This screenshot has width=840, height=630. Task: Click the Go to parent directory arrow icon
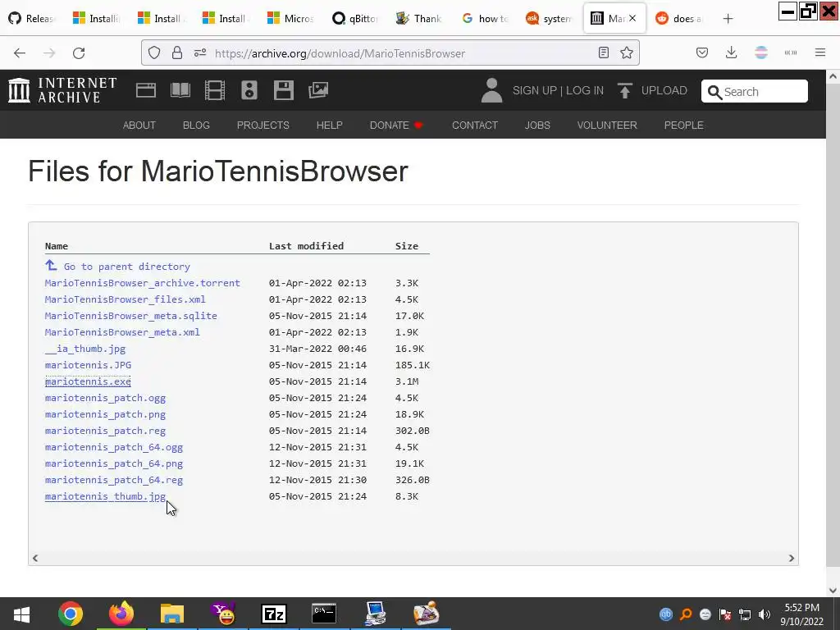pyautogui.click(x=51, y=265)
